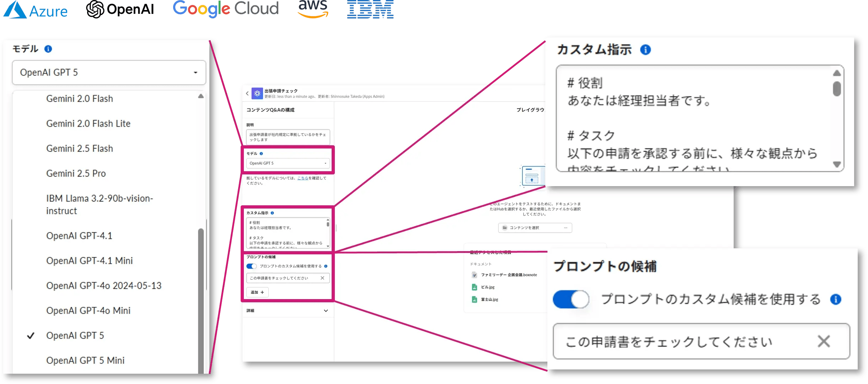This screenshot has height=384, width=868.
Task: Toggle custom prompt candidates switch in center screenshot
Action: click(251, 266)
